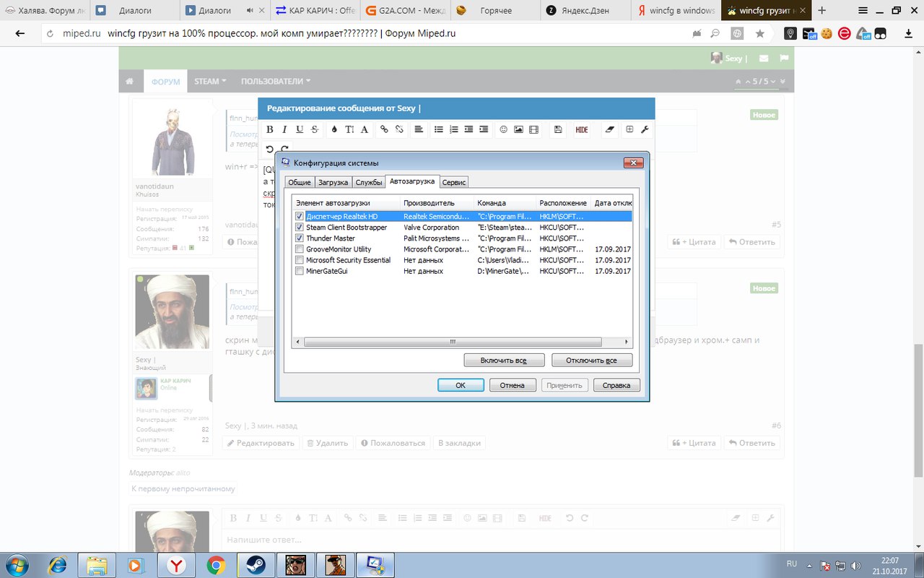Apply underline in editor toolbar
924x578 pixels.
pos(300,129)
